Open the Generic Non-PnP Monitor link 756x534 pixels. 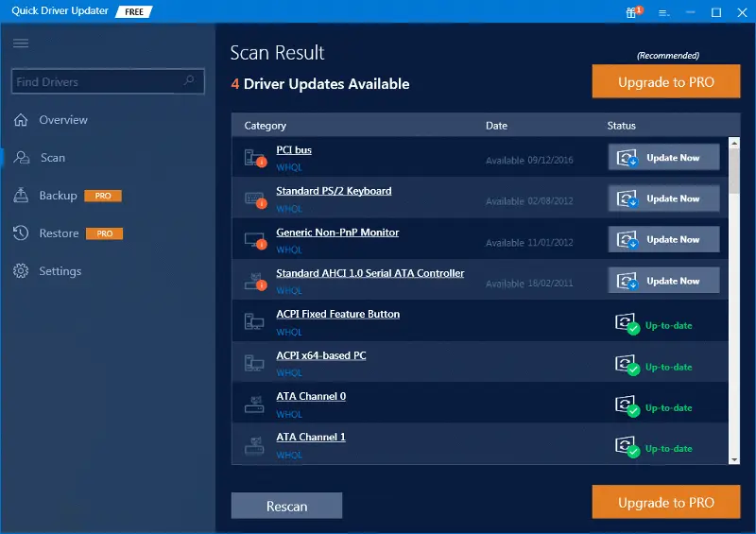337,233
